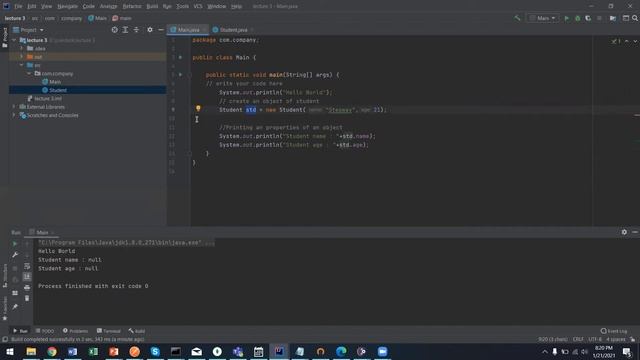
Task: Jump to the next highlighted problem arrow
Action: point(635,41)
